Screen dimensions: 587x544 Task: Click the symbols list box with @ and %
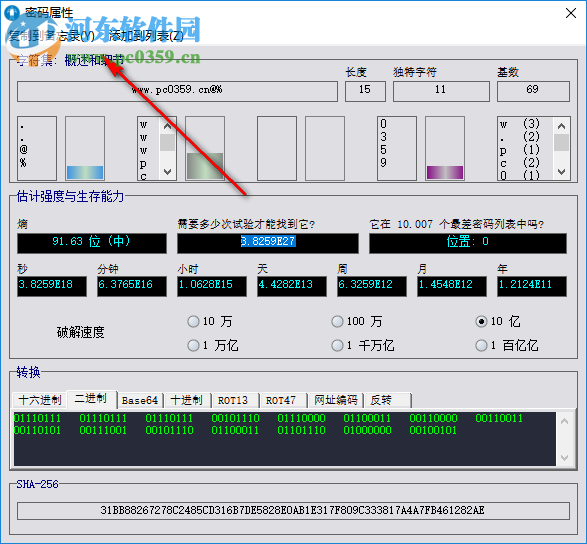pyautogui.click(x=37, y=148)
